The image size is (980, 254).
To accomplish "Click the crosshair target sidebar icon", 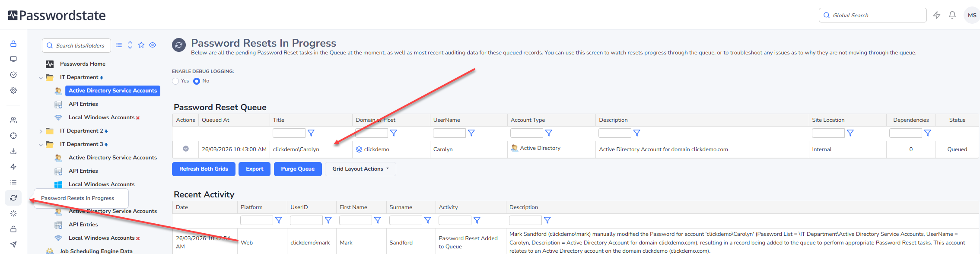I will (x=13, y=136).
